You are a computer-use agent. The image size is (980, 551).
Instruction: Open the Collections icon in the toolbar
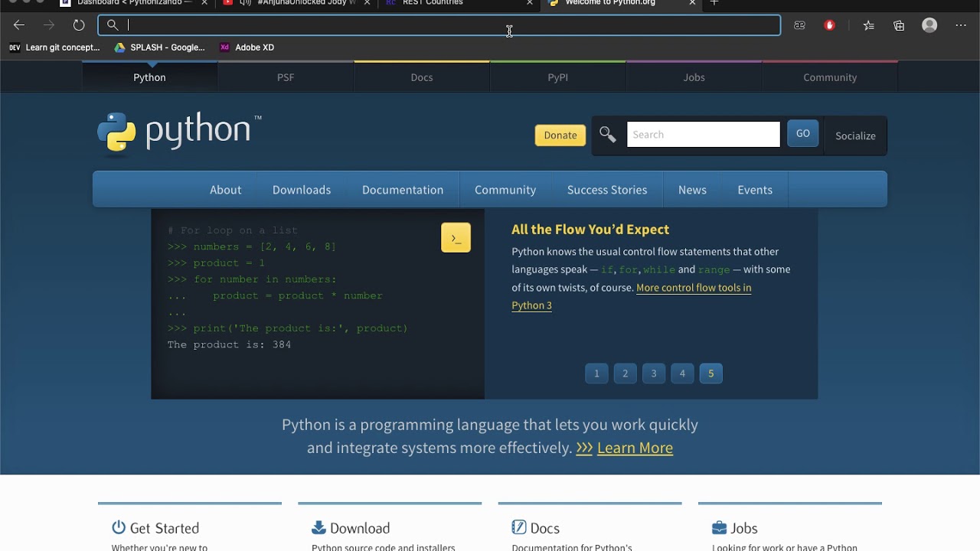[x=899, y=25]
